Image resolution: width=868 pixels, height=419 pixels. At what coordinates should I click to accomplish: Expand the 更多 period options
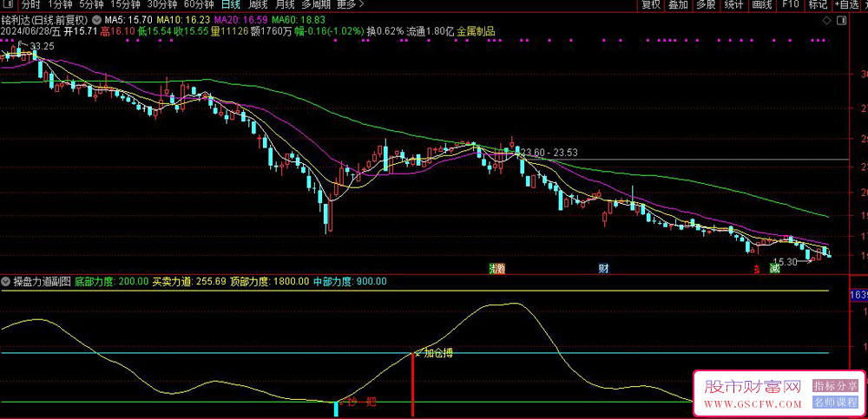click(350, 5)
